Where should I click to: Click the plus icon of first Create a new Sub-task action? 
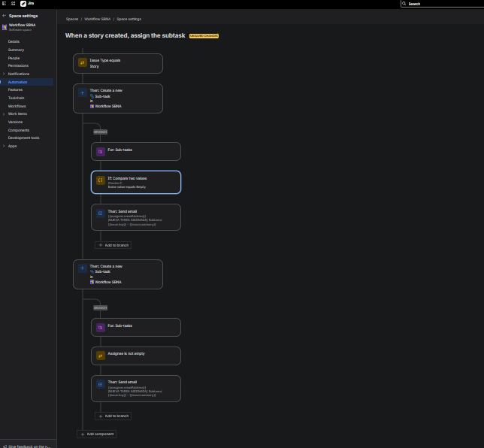pos(83,92)
